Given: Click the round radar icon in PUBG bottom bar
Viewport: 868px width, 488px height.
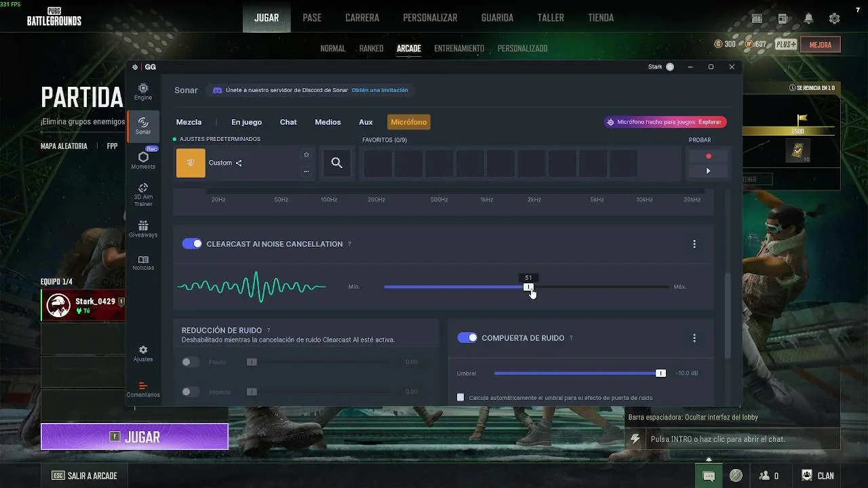Looking at the screenshot, I should click(x=736, y=476).
